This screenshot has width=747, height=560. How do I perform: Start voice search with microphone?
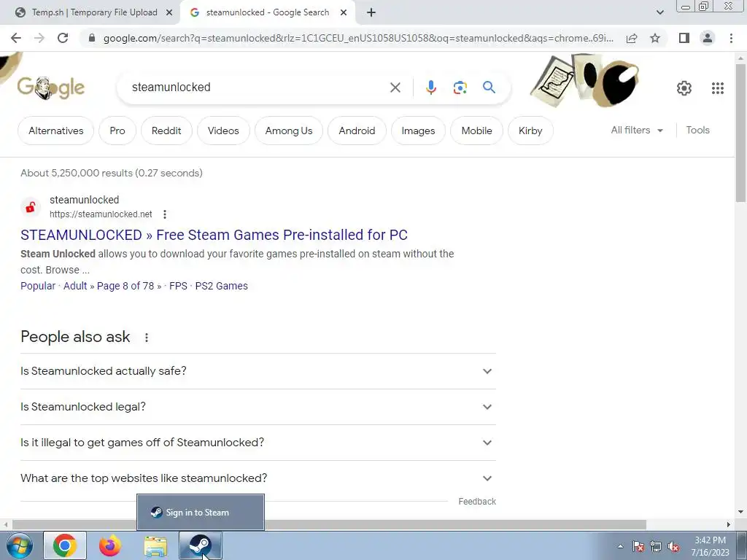[x=430, y=87]
